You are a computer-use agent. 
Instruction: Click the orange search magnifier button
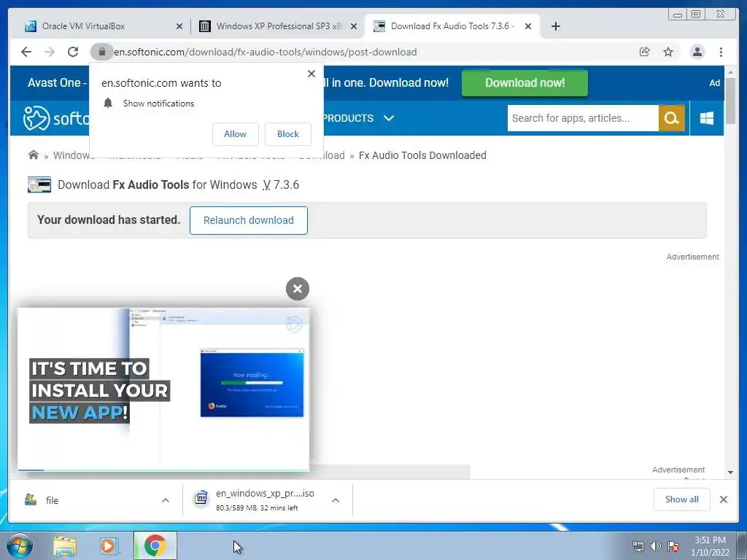pyautogui.click(x=672, y=118)
